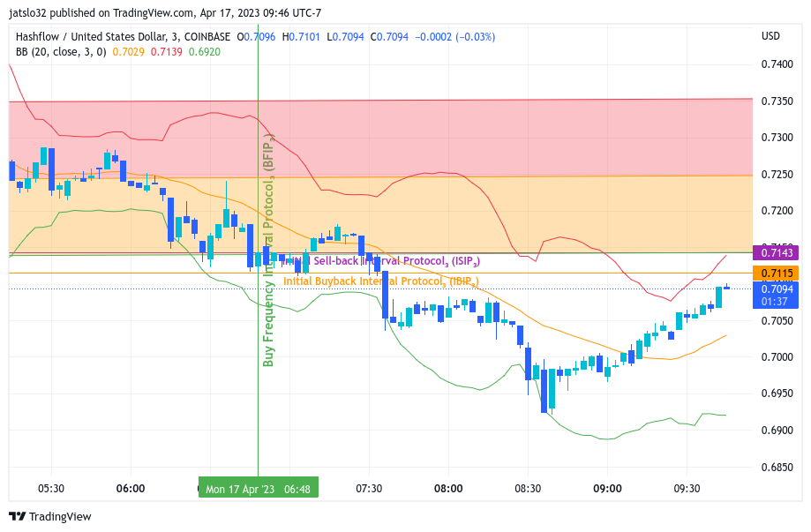The image size is (811, 532).
Task: Select the Initial Sell-back Interval Protocol label
Action: pyautogui.click(x=382, y=261)
